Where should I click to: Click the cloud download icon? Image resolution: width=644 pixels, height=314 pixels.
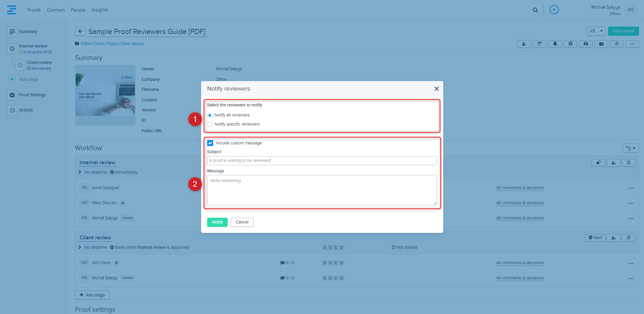586,44
